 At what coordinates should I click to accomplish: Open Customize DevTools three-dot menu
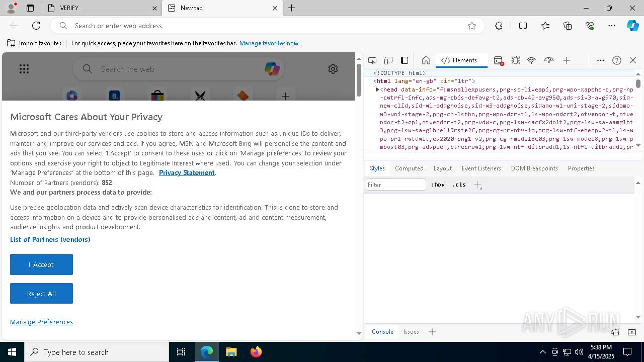(601, 60)
